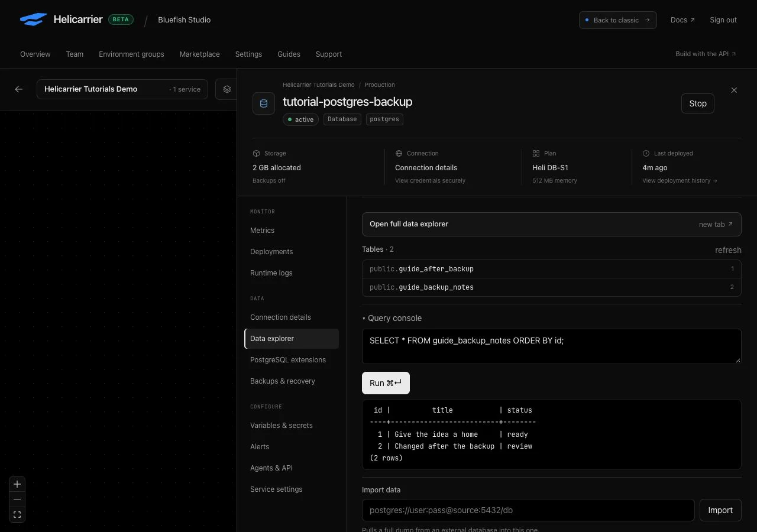This screenshot has height=532, width=757.
Task: Select the public.guide_after_backup table row
Action: [551, 269]
